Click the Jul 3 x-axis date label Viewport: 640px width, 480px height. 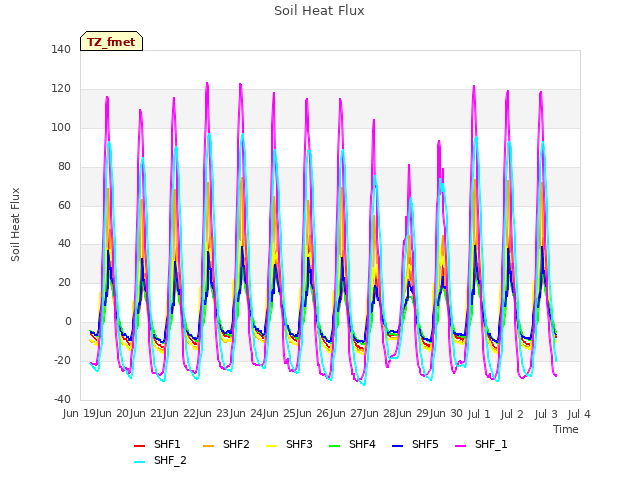(x=546, y=415)
